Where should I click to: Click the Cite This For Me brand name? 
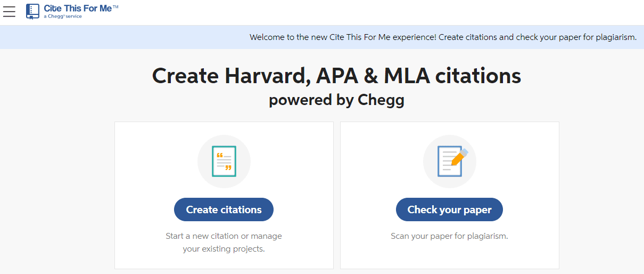(x=81, y=9)
